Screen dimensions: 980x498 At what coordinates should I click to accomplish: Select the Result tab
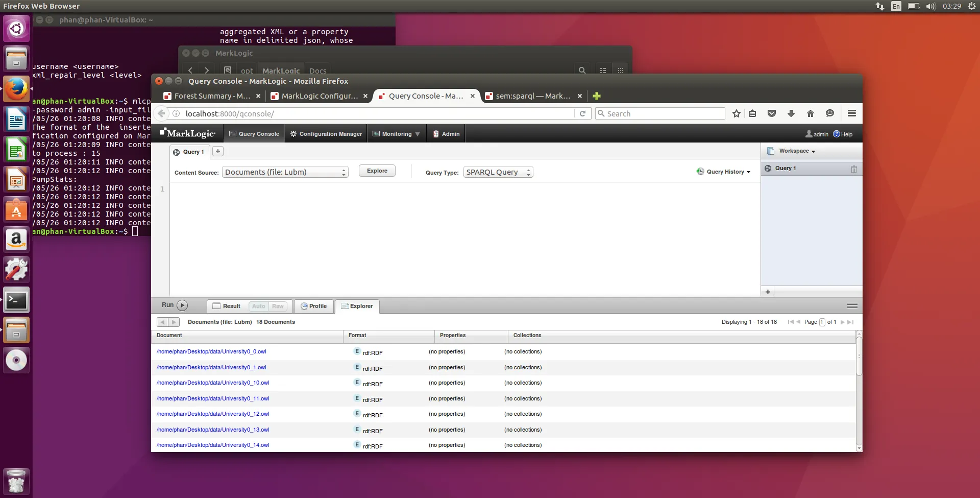227,306
